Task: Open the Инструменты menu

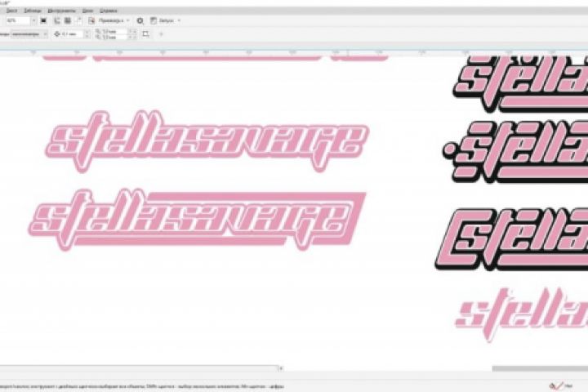Action: pyautogui.click(x=61, y=11)
